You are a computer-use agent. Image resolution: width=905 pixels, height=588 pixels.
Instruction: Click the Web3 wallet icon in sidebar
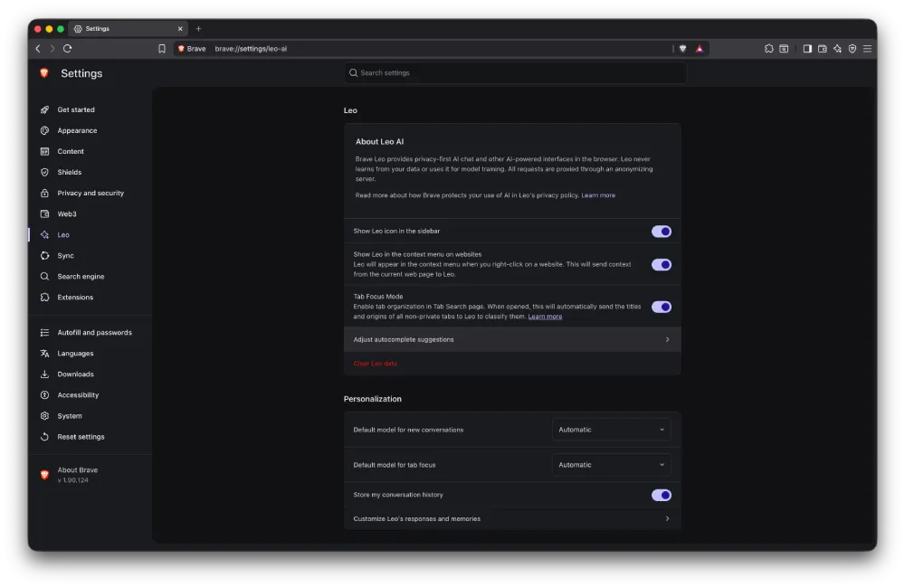click(44, 213)
